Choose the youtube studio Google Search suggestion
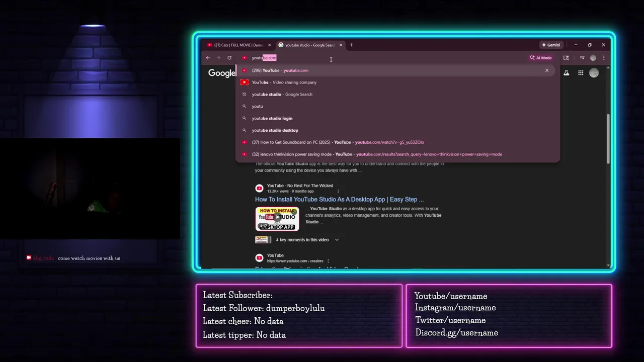Image resolution: width=644 pixels, height=362 pixels. [397, 95]
